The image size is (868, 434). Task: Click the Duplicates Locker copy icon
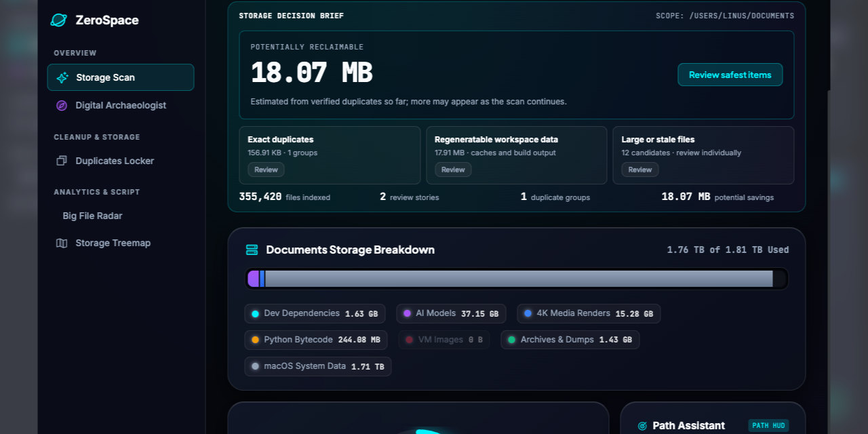[x=62, y=161]
